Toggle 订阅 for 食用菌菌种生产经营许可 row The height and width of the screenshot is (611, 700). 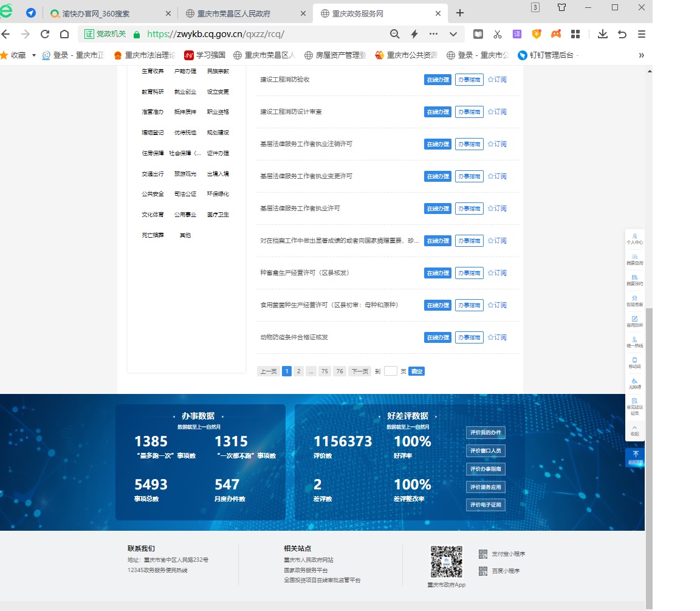coord(497,305)
